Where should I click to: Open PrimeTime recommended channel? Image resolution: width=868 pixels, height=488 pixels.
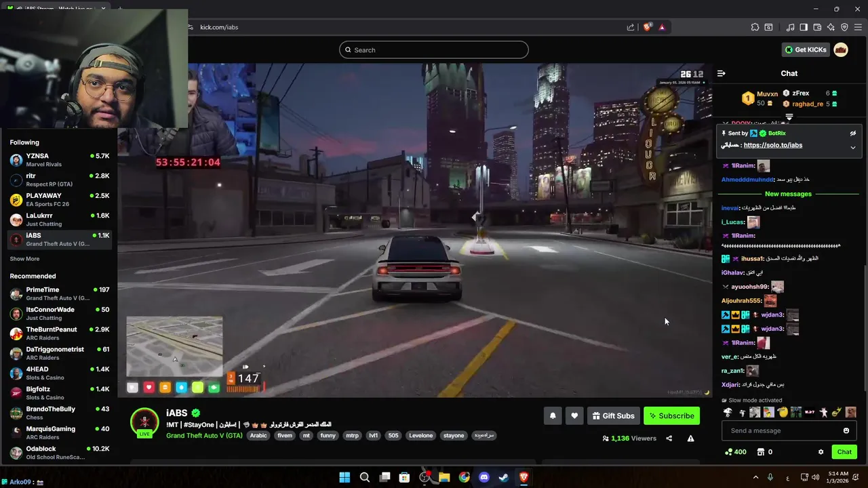(60, 293)
